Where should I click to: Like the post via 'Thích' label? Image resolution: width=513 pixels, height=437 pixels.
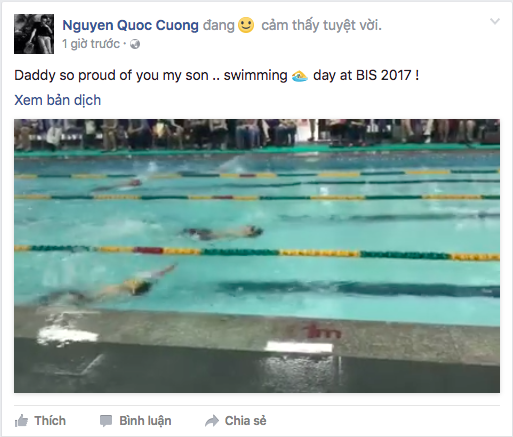pyautogui.click(x=50, y=421)
